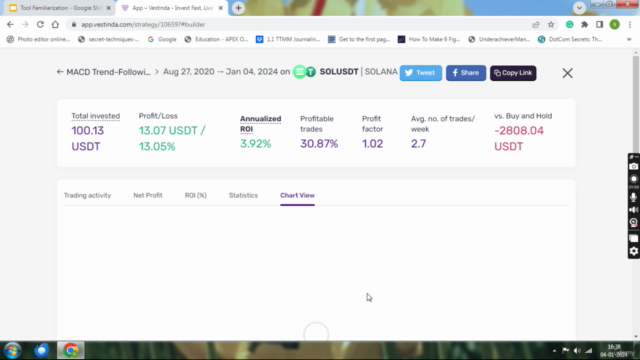The width and height of the screenshot is (640, 360).
Task: Open the blue app in the taskbar
Action: 42,351
